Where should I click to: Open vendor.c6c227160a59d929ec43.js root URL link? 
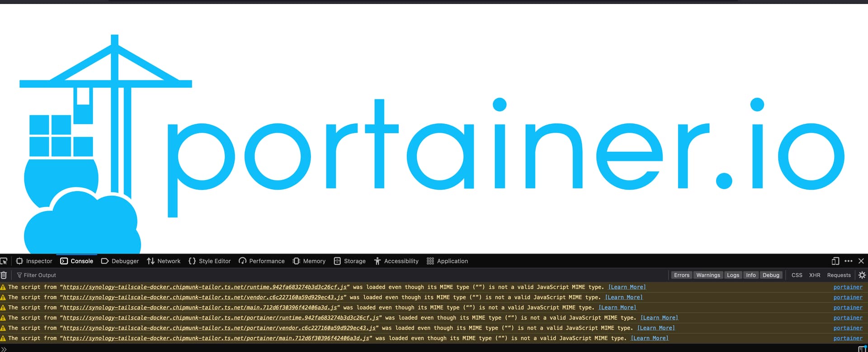[203, 297]
